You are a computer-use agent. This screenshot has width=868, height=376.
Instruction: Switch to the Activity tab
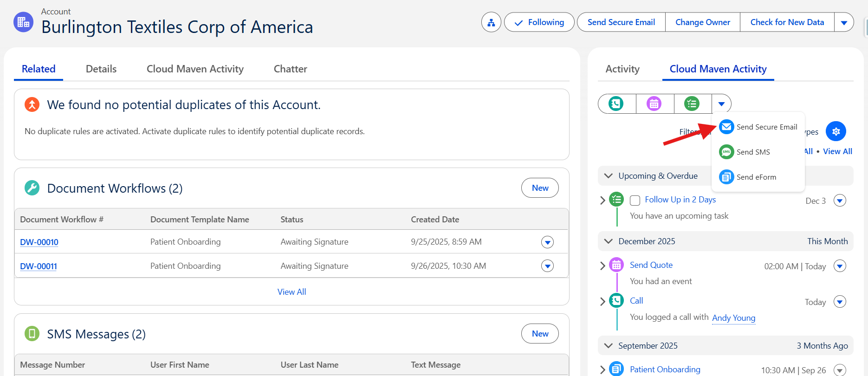622,69
